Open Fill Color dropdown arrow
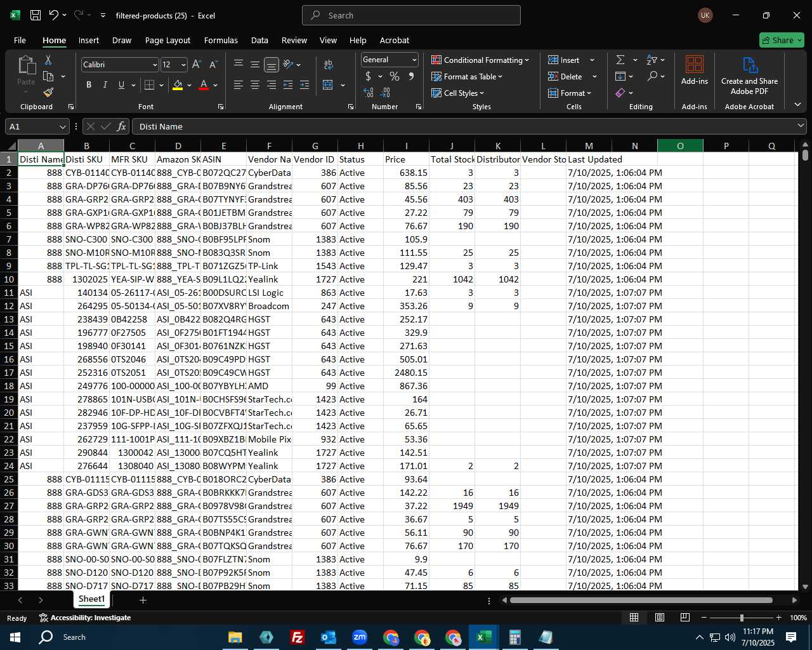Screen dimensions: 812x650 pyautogui.click(x=189, y=85)
